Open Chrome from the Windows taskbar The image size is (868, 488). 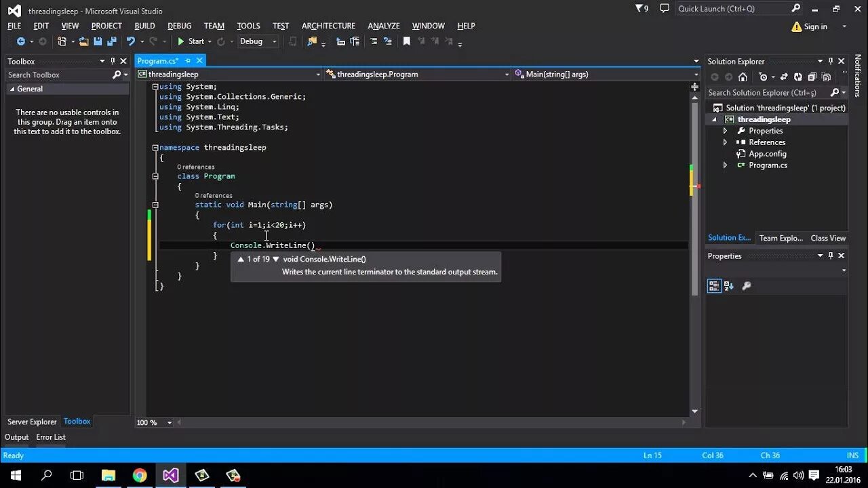tap(140, 475)
